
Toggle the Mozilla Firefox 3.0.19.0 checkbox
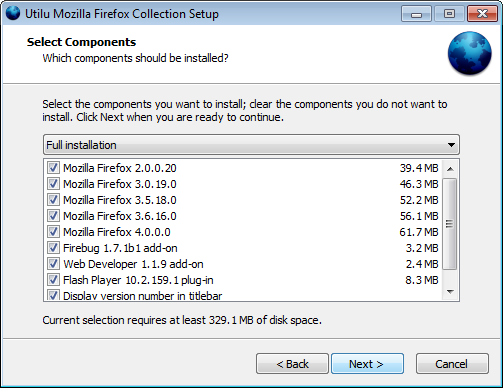click(x=53, y=184)
